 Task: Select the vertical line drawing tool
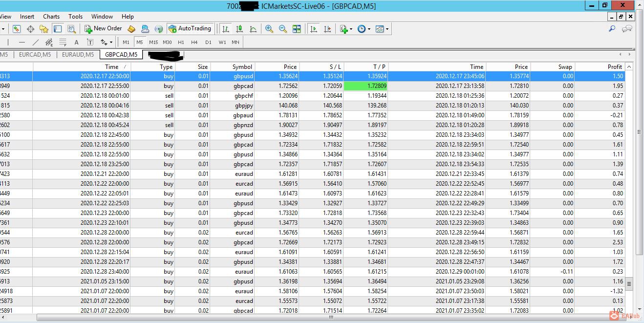(8, 42)
